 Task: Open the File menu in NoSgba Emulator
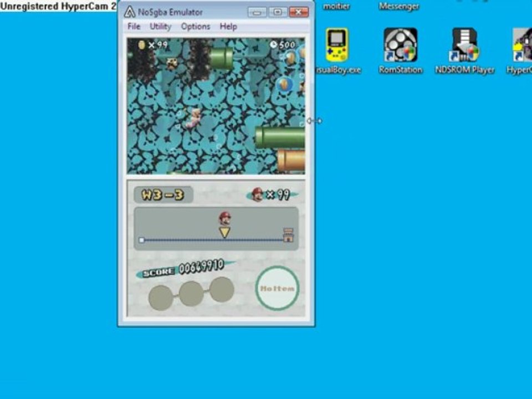134,26
